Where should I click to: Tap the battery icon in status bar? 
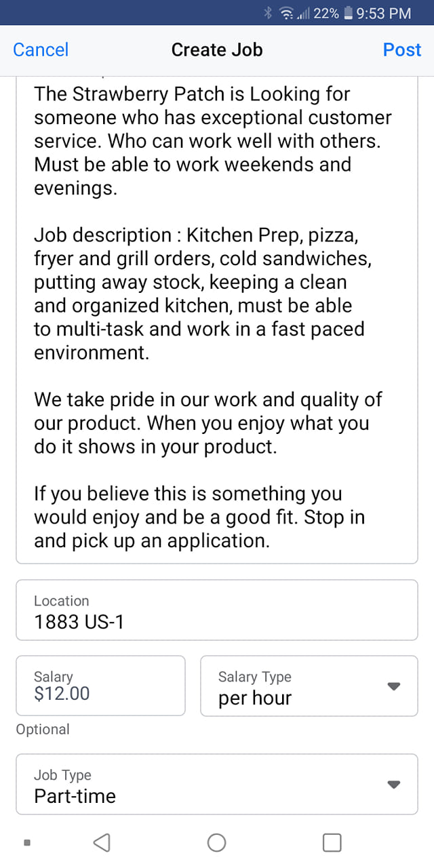349,13
